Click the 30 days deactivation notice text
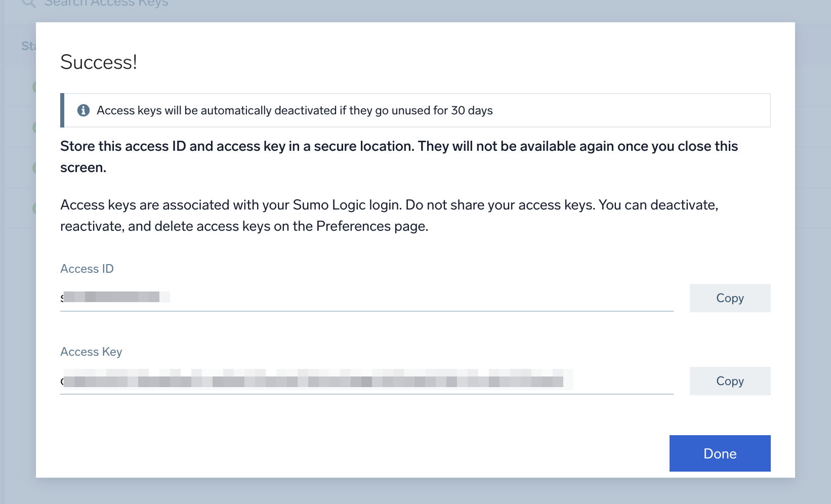Screen dimensions: 831x504 click(x=295, y=110)
